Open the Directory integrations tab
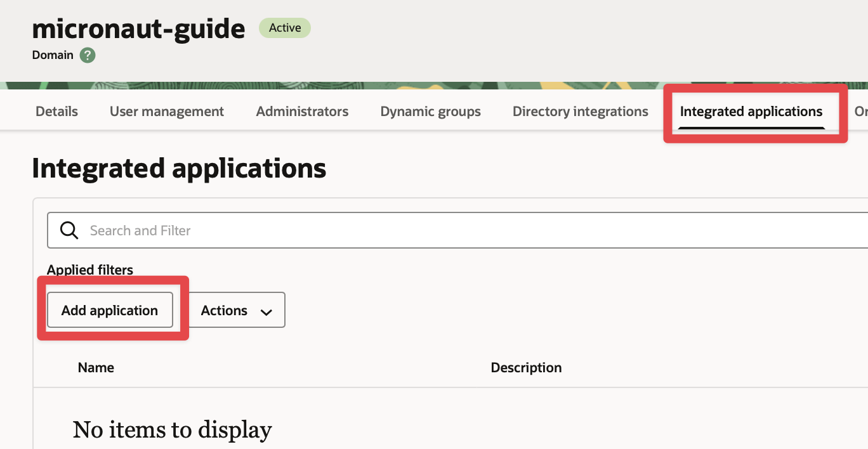The width and height of the screenshot is (868, 449). (580, 112)
